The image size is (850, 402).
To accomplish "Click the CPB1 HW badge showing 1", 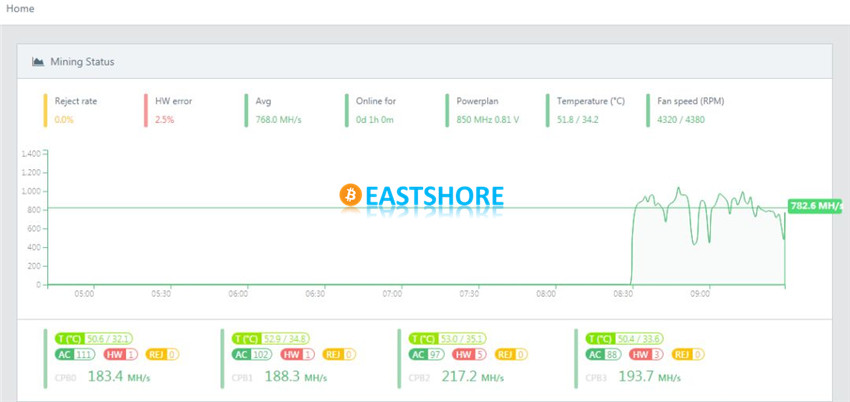I will 298,354.
